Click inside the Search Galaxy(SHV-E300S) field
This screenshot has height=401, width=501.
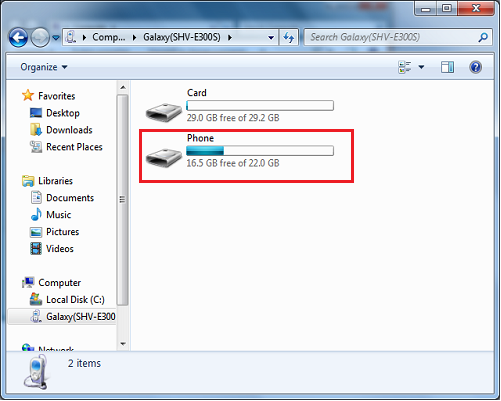[392, 37]
